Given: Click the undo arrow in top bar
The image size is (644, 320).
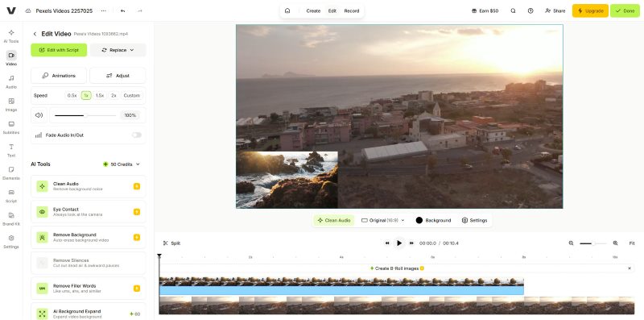Looking at the screenshot, I should tap(122, 10).
